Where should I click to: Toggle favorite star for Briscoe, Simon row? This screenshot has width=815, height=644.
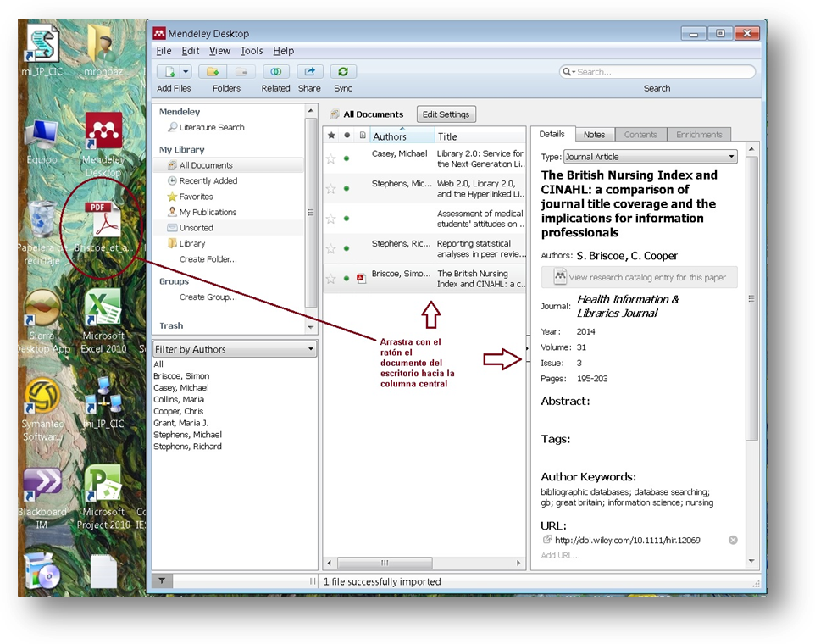coord(330,279)
